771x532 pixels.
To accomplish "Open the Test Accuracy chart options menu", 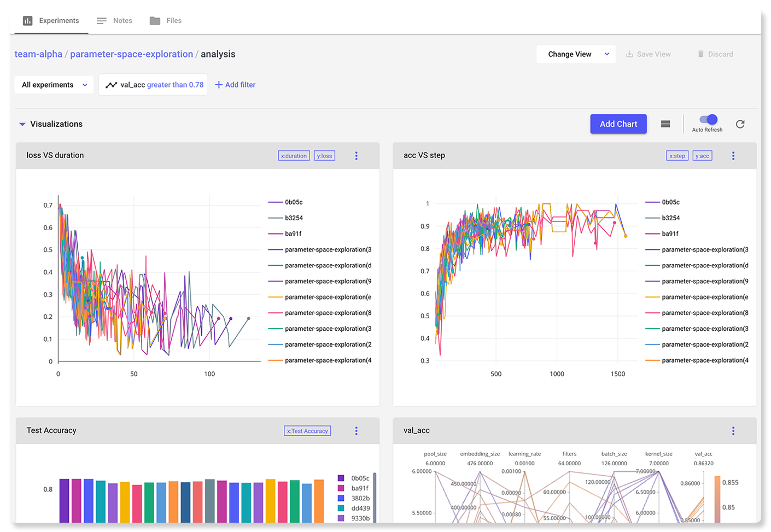I will (357, 431).
